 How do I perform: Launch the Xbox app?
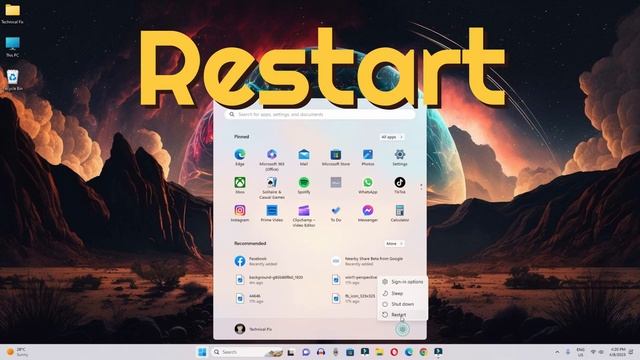tap(240, 185)
